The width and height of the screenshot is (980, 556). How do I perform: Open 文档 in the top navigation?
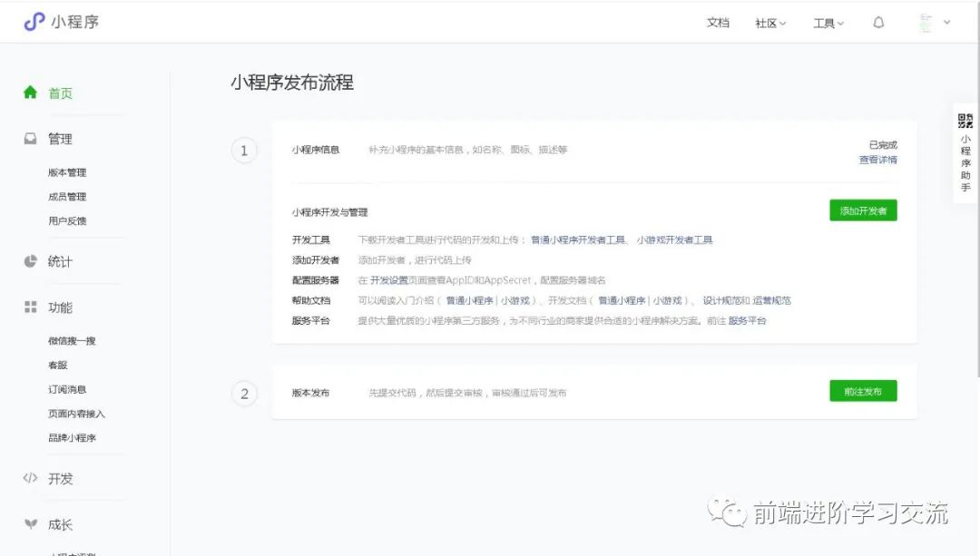(718, 23)
